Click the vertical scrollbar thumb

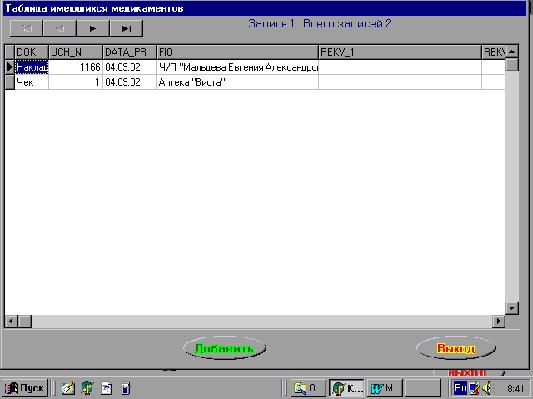point(512,65)
